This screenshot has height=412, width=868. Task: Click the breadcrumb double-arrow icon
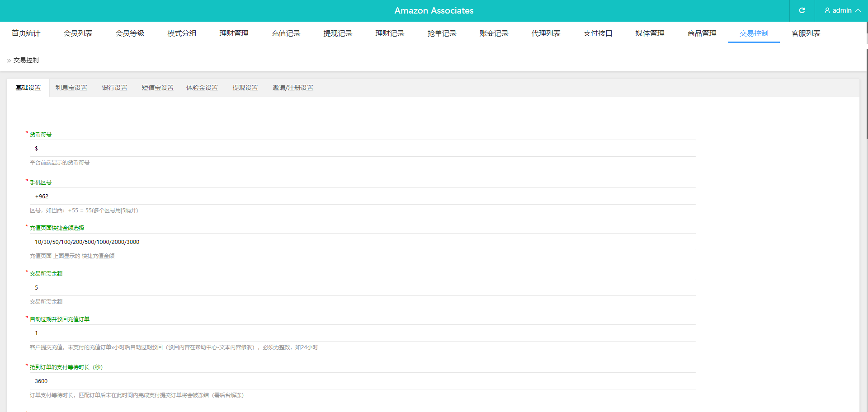coord(9,61)
